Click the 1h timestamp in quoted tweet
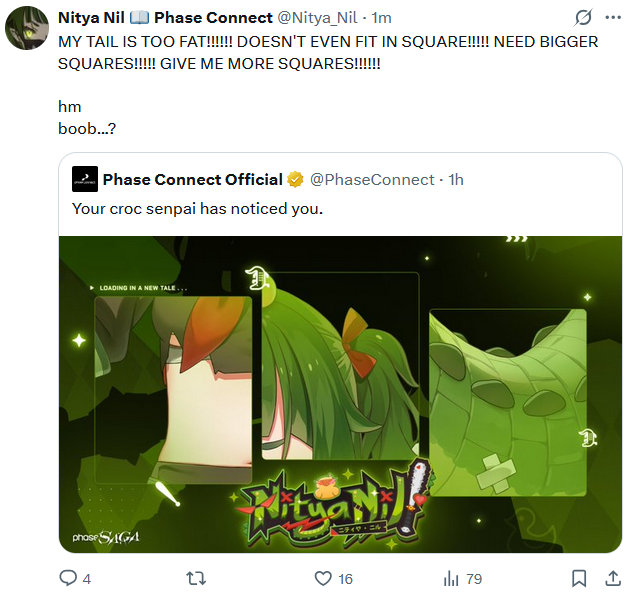Image resolution: width=631 pixels, height=598 pixels. click(456, 179)
